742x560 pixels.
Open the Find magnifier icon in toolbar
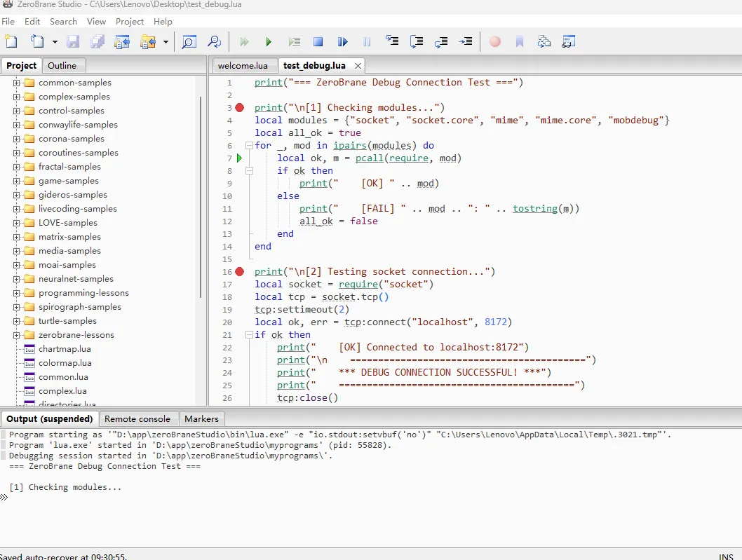(x=189, y=42)
